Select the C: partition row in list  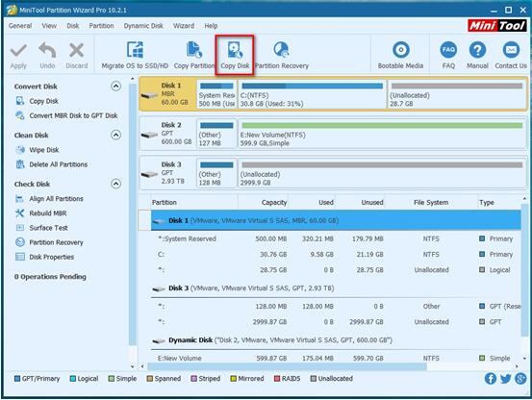click(336, 254)
